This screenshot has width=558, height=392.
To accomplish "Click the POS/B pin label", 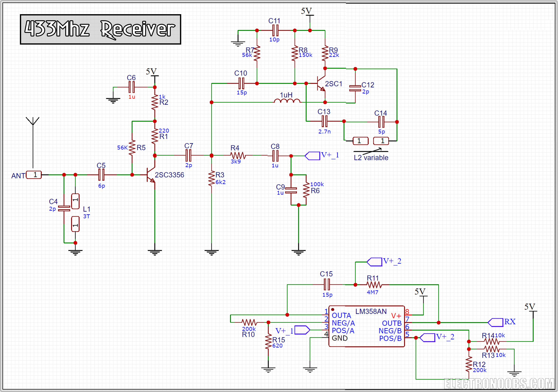I will (390, 338).
